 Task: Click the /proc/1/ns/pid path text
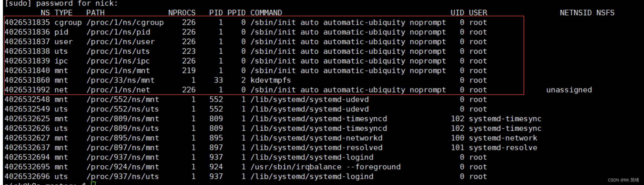(x=118, y=32)
